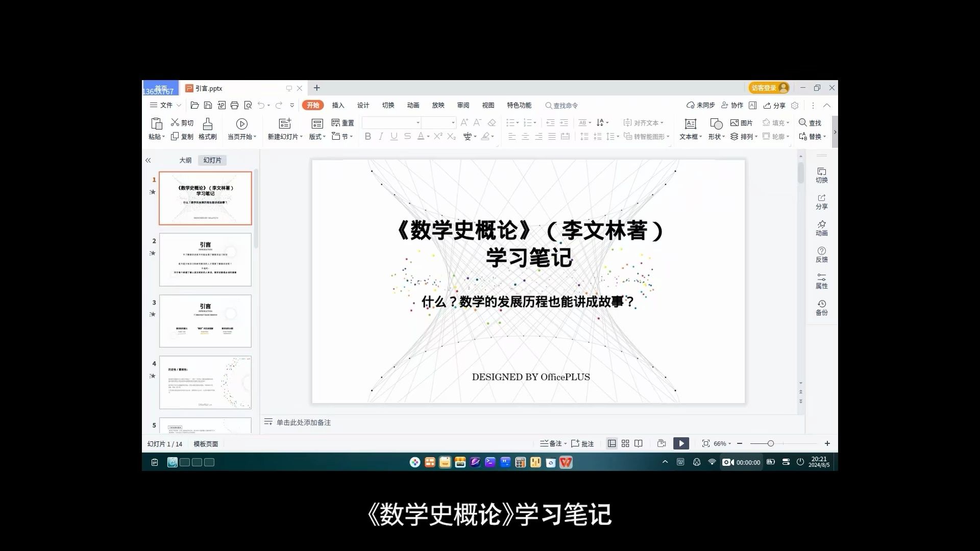Switch to 插入 ribbon tab
This screenshot has width=980, height=551.
(338, 105)
